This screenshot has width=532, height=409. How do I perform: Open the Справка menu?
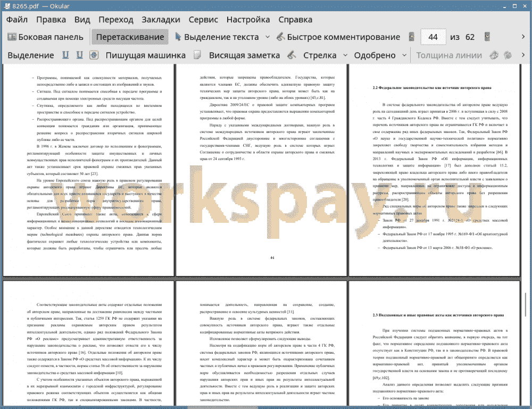295,20
